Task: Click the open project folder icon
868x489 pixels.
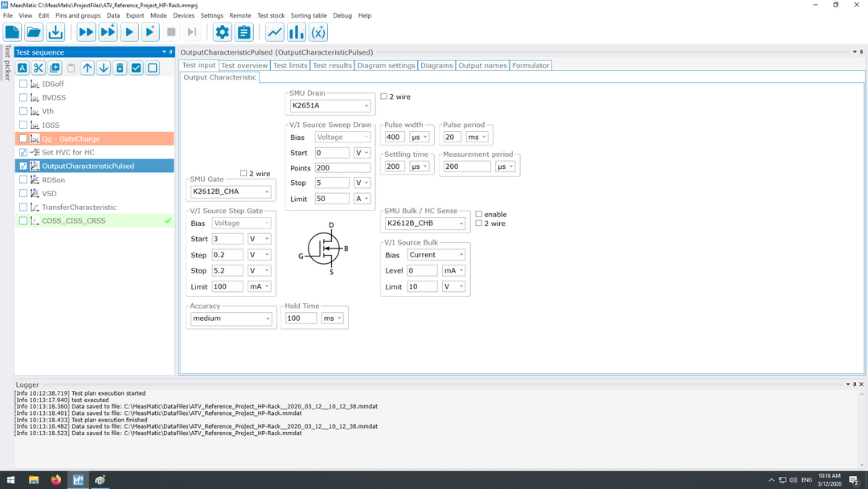Action: click(x=34, y=32)
